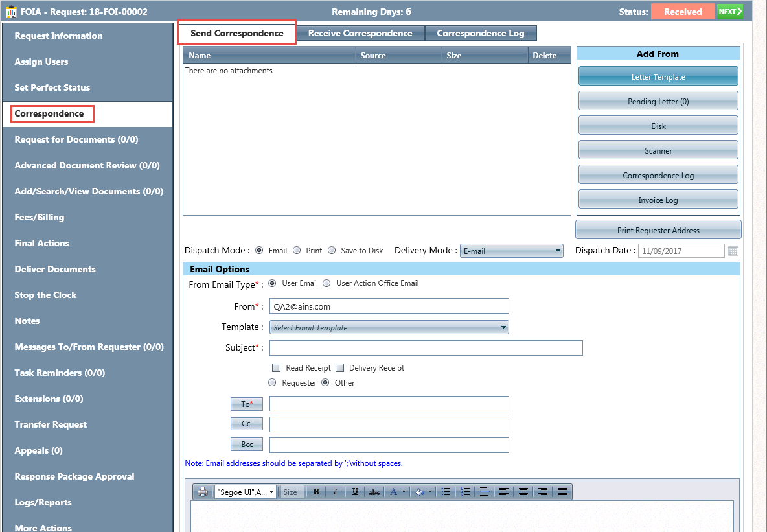This screenshot has height=532, width=767.
Task: Open the Dispatch Date calendar picker
Action: (x=733, y=251)
